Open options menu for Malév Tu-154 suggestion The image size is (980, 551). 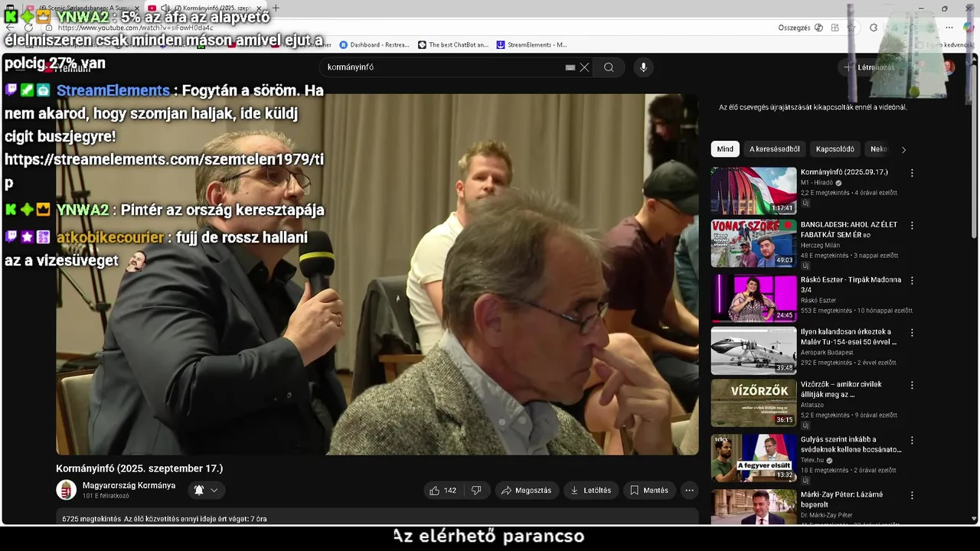pyautogui.click(x=911, y=333)
